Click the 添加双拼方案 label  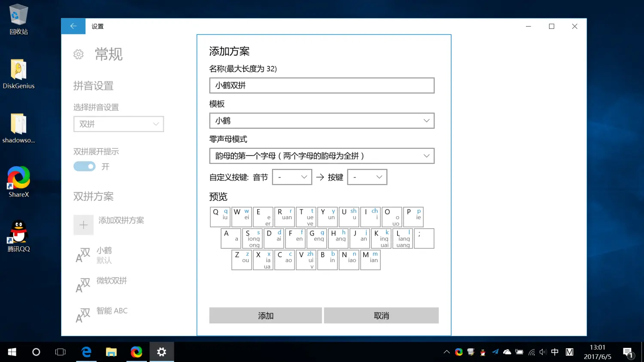pos(121,220)
